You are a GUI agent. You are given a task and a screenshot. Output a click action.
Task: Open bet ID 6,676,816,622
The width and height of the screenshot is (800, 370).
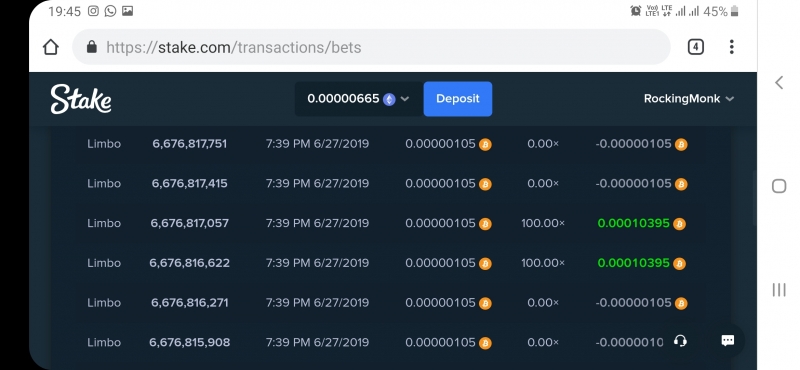coord(189,263)
